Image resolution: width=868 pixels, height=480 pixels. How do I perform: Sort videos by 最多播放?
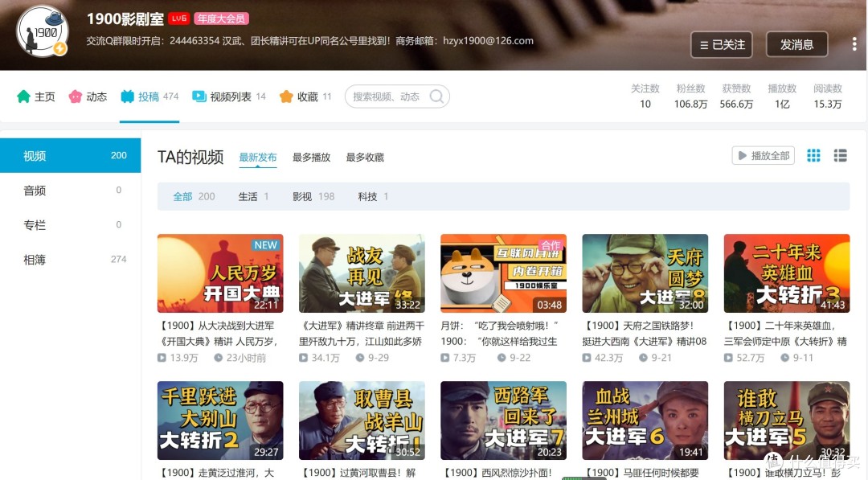(x=311, y=158)
